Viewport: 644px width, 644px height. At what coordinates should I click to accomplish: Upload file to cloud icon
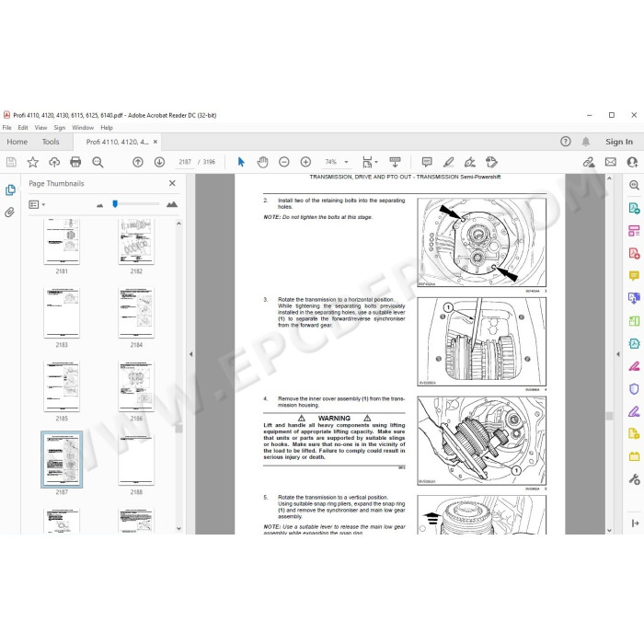(54, 162)
